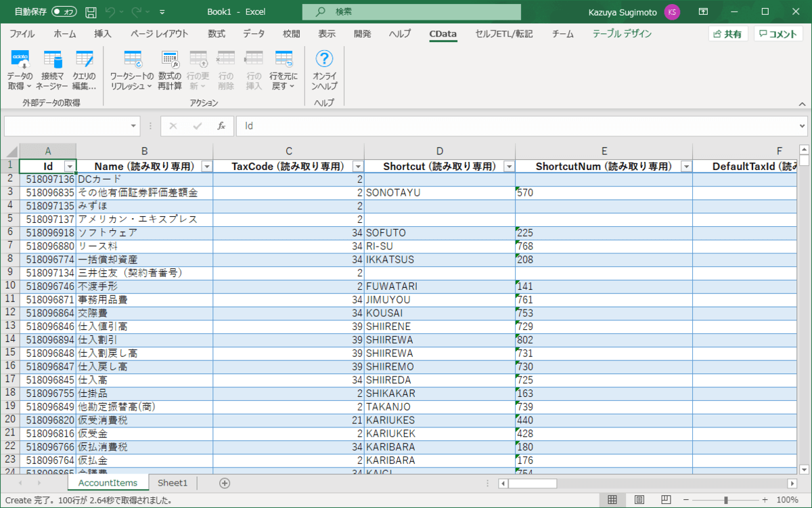Open the Shortcut column filter dropdown

tap(508, 167)
